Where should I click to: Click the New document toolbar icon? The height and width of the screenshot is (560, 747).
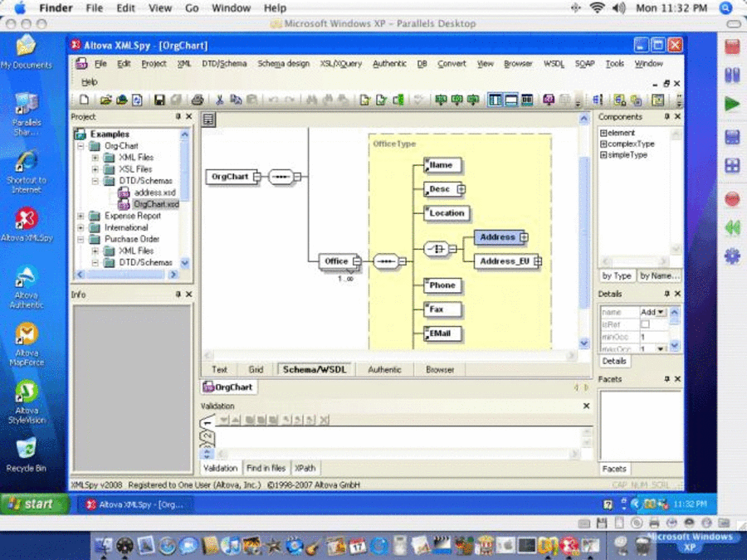85,100
